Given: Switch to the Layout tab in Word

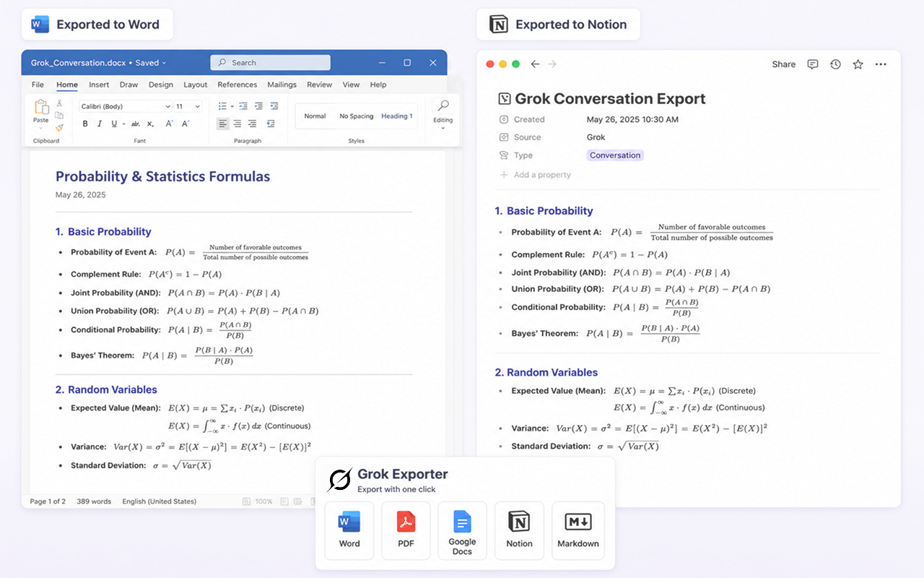Looking at the screenshot, I should pyautogui.click(x=196, y=85).
